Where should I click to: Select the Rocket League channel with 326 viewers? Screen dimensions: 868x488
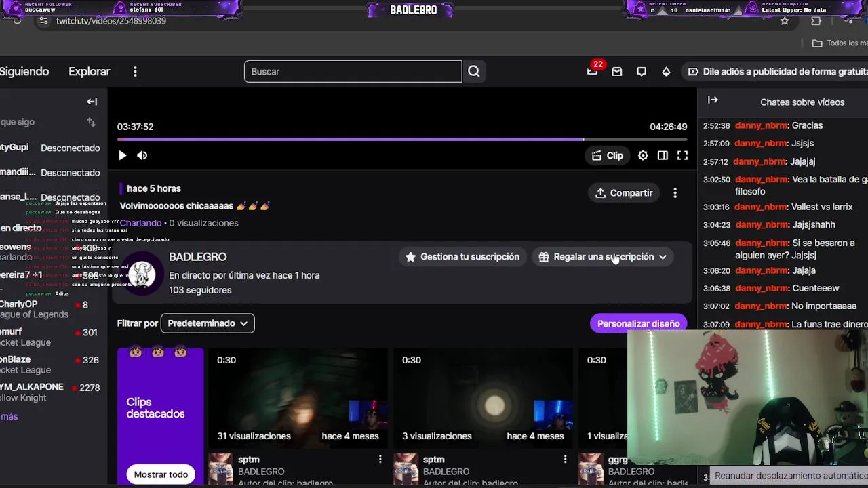point(52,365)
